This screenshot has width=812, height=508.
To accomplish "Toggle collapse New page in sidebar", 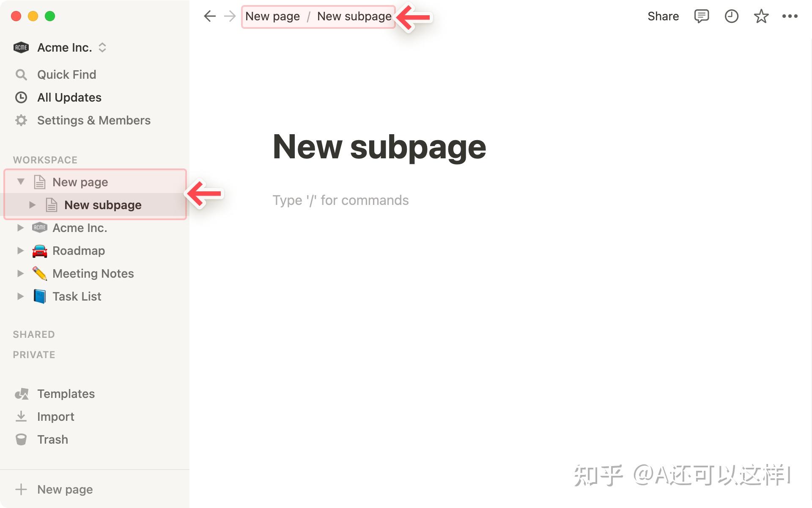I will point(20,182).
